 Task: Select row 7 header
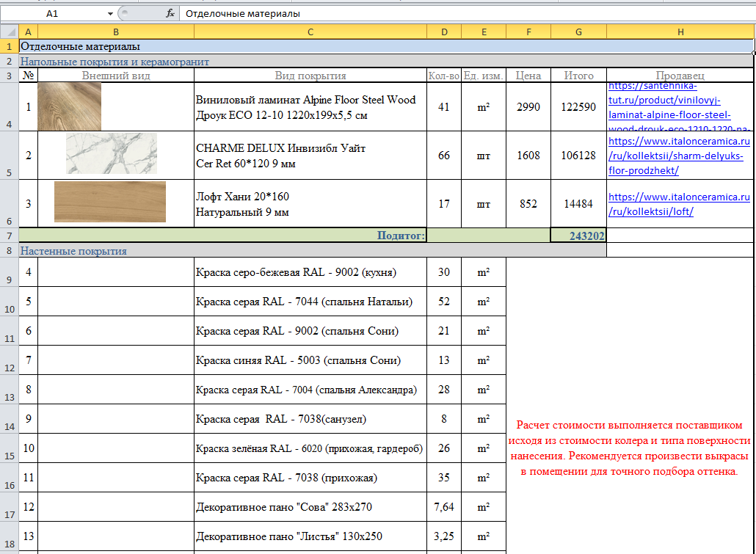tap(9, 236)
